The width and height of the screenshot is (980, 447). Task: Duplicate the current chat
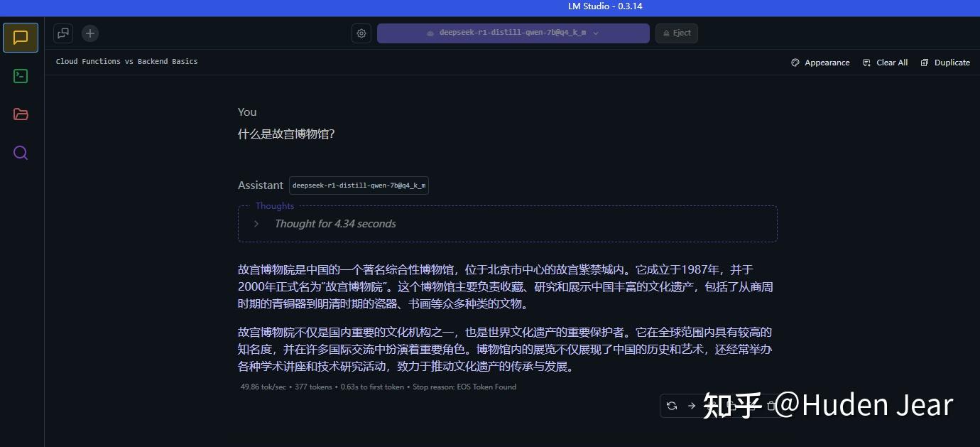click(945, 63)
